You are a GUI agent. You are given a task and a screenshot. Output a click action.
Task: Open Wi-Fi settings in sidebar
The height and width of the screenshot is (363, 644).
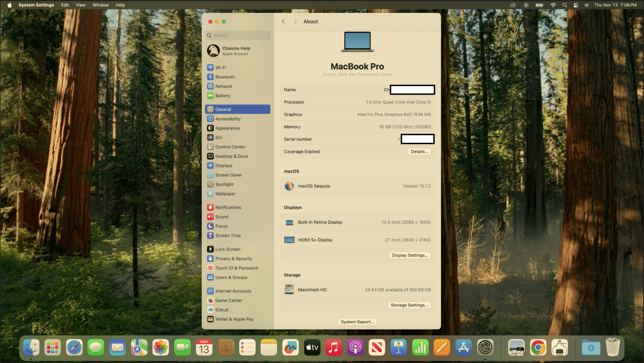coord(221,68)
